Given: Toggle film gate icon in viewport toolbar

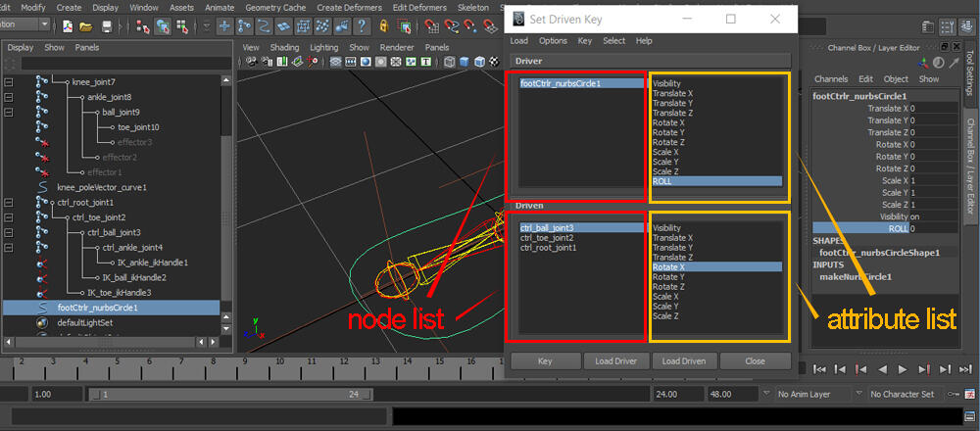Looking at the screenshot, I should [350, 62].
